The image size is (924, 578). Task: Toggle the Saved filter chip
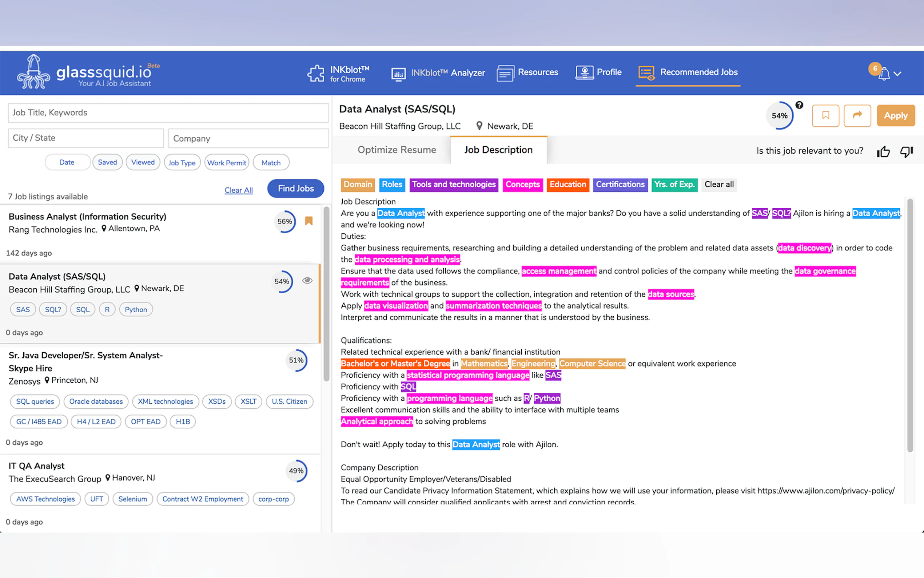tap(107, 162)
